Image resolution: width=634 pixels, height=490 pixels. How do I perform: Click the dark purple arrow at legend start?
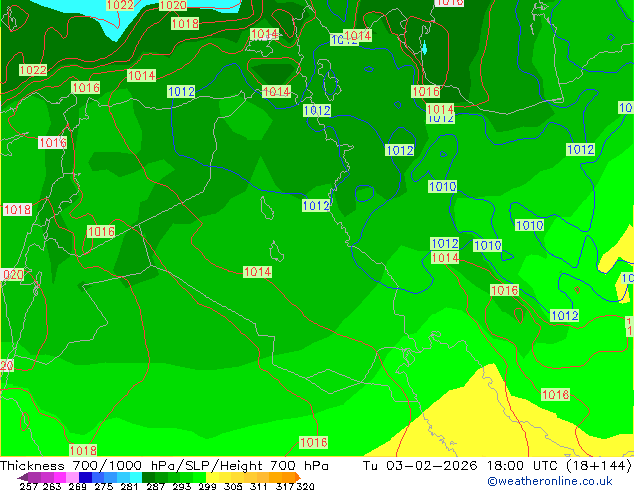pos(22,477)
